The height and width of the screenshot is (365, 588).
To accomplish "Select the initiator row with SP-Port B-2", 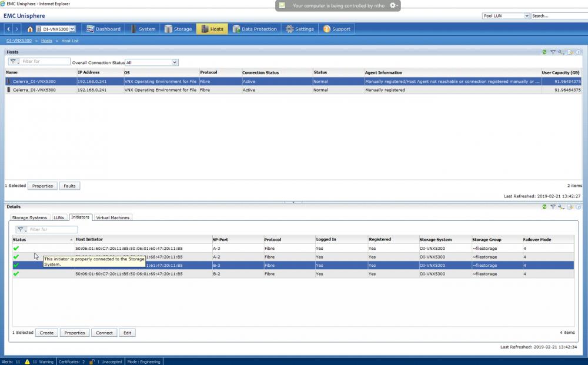I will (x=293, y=274).
